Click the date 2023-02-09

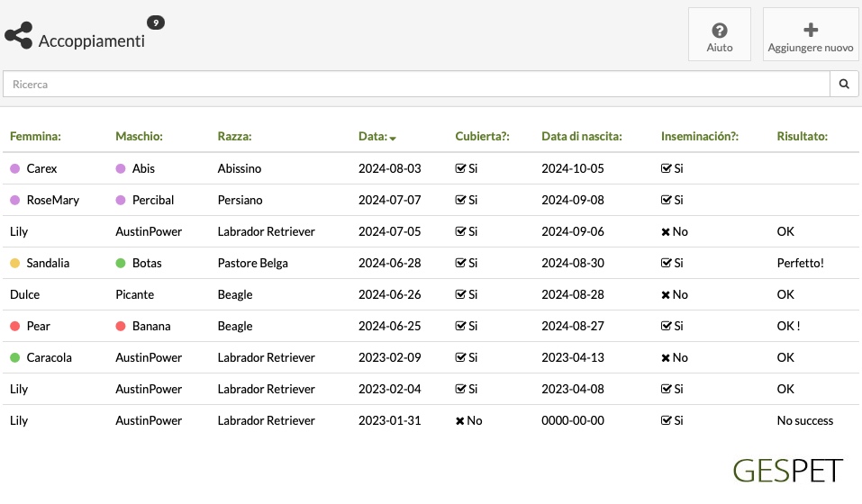click(390, 357)
